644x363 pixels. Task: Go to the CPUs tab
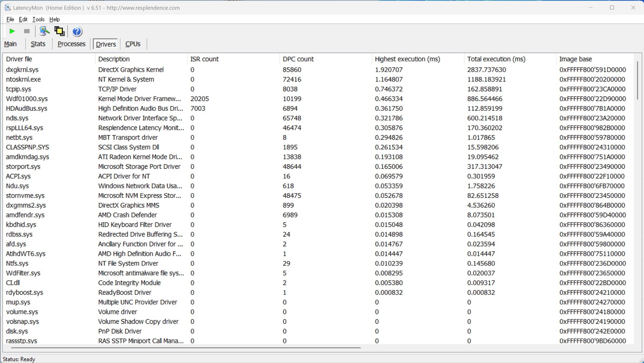point(133,44)
